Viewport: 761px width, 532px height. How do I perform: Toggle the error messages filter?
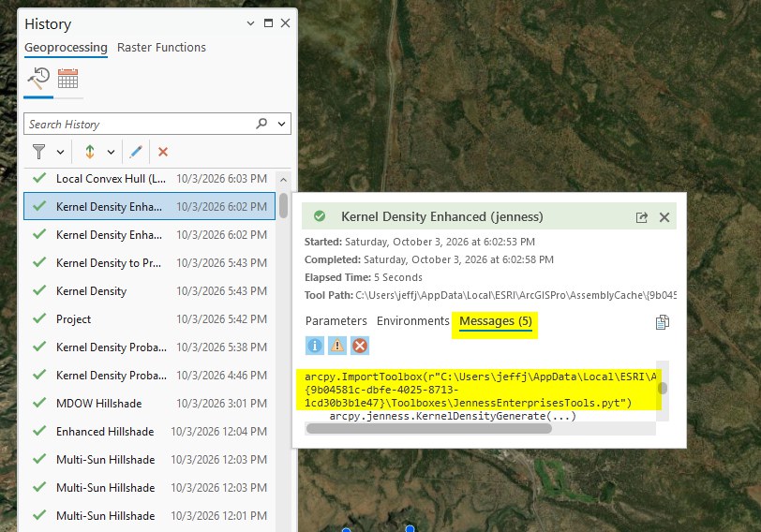coord(360,346)
